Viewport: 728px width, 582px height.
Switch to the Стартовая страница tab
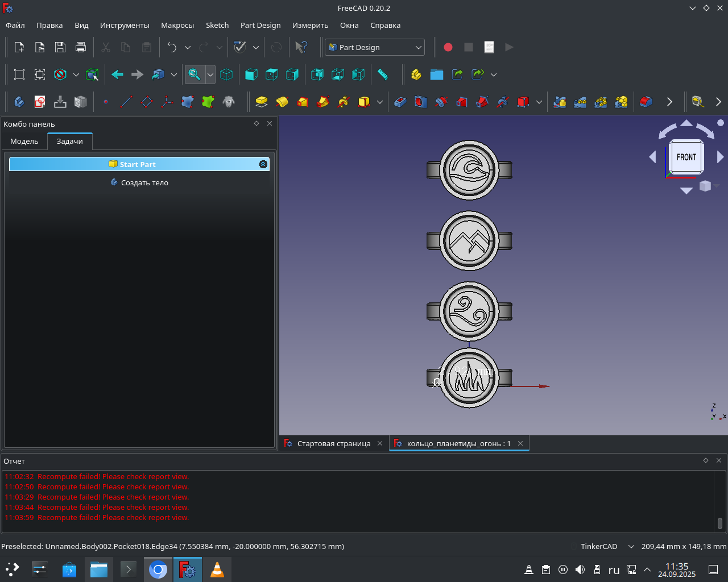[334, 443]
